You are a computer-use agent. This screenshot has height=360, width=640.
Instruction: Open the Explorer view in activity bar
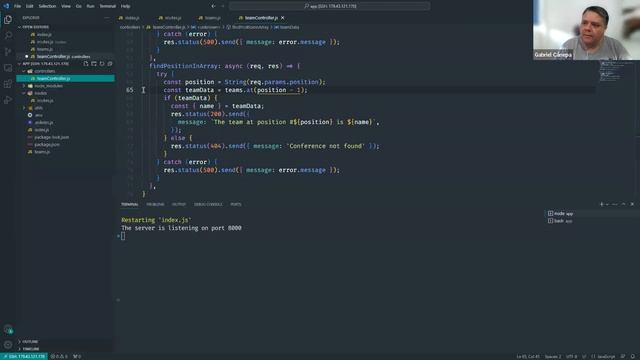point(8,20)
